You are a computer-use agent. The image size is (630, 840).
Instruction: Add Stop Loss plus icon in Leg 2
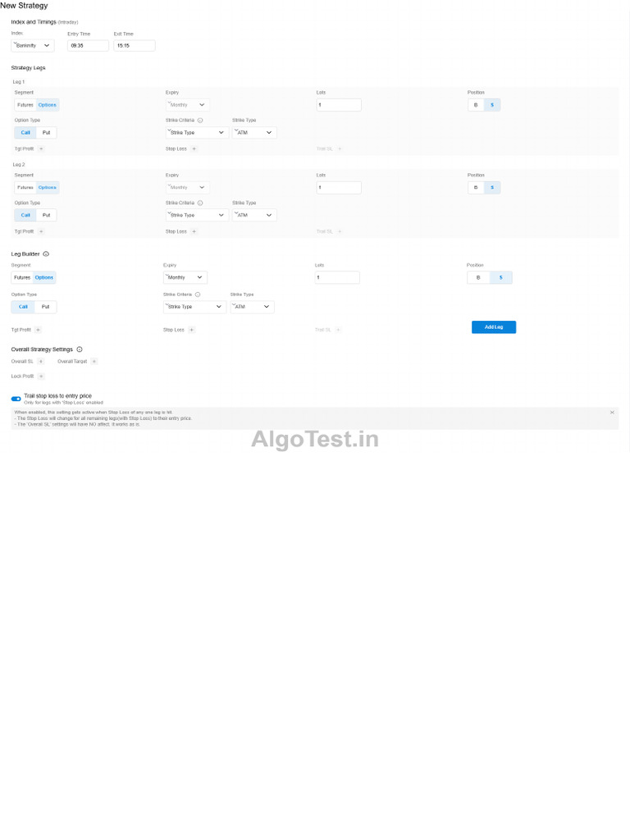(194, 231)
